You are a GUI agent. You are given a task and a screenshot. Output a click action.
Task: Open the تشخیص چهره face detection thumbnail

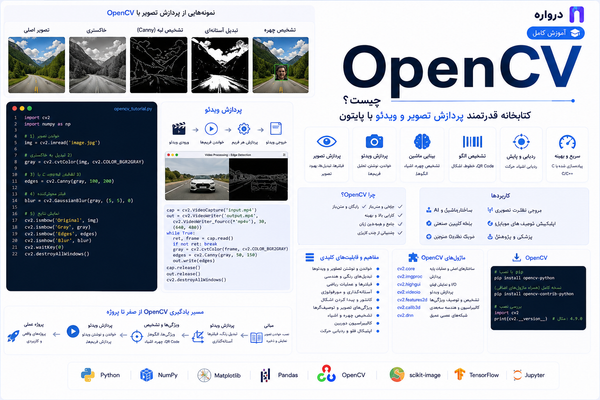pyautogui.click(x=280, y=65)
